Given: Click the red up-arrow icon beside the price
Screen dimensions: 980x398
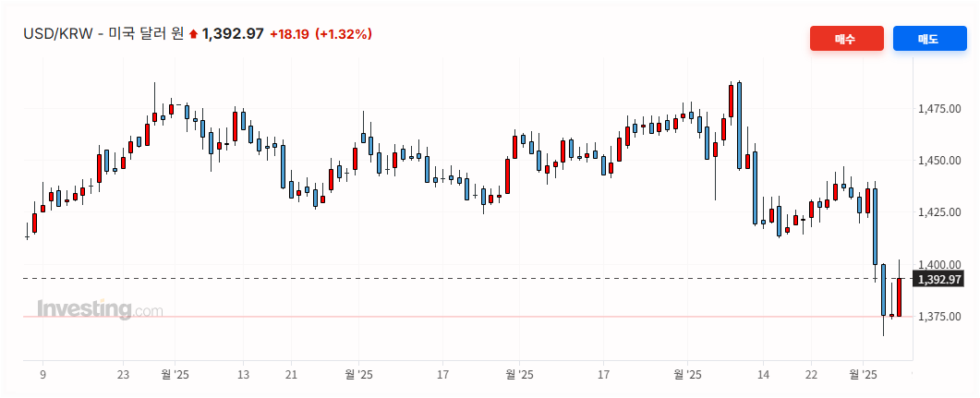Looking at the screenshot, I should (193, 34).
